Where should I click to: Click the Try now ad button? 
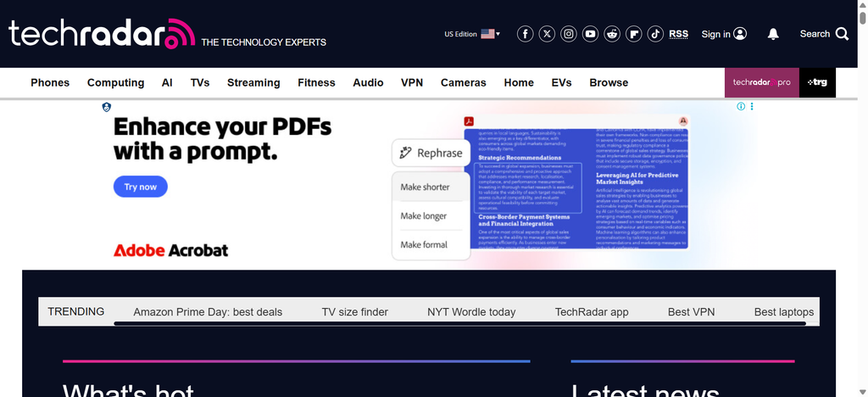point(141,187)
